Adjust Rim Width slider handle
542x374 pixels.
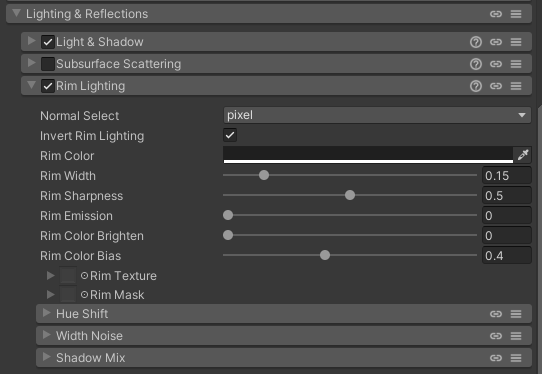(x=264, y=175)
